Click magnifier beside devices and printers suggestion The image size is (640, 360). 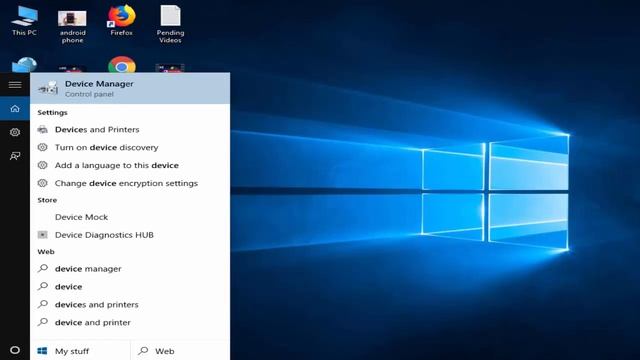click(x=43, y=304)
